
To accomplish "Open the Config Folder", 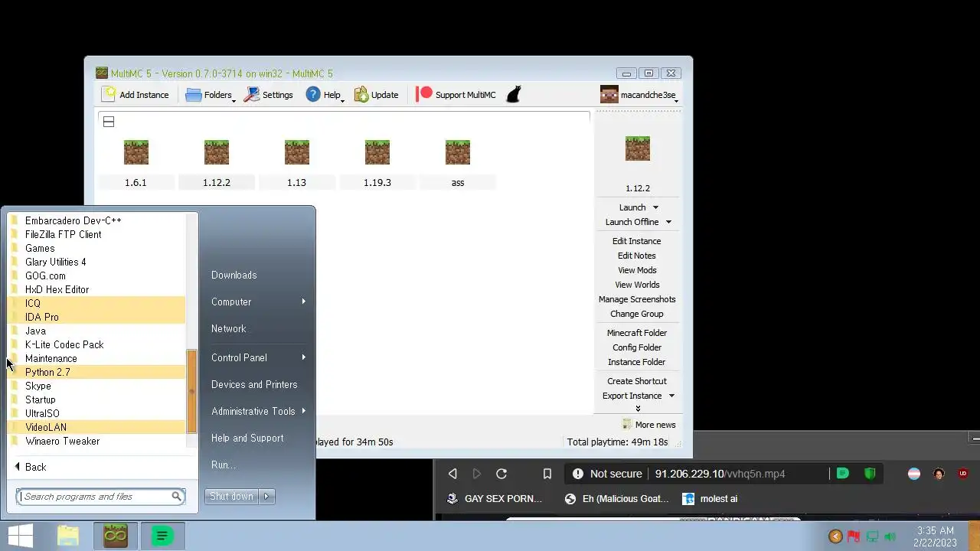I will tap(637, 347).
